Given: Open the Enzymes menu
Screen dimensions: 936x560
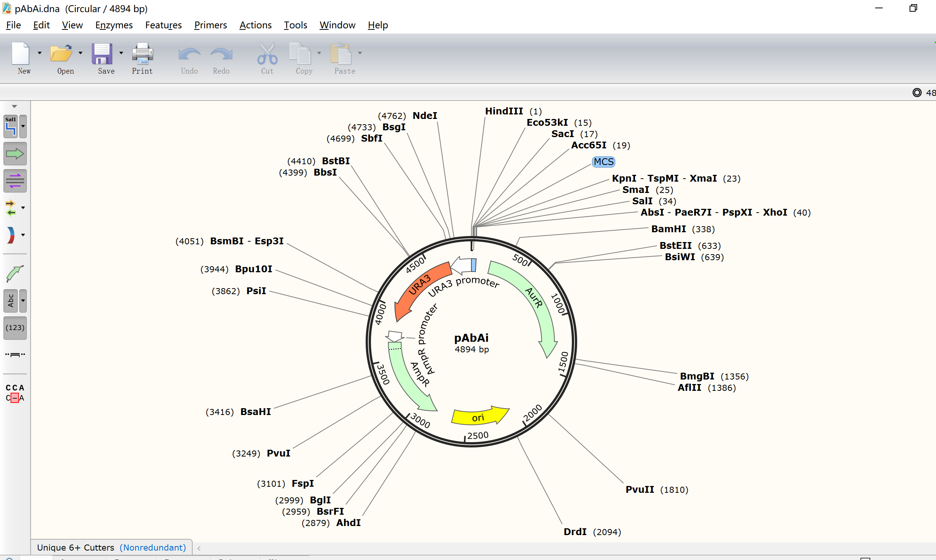Looking at the screenshot, I should (x=114, y=25).
